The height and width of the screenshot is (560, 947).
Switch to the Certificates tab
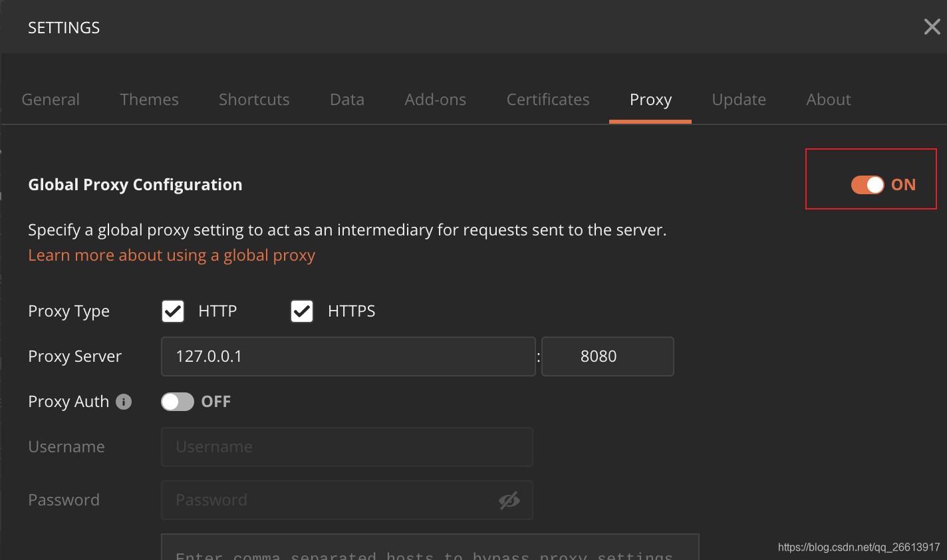click(x=548, y=100)
